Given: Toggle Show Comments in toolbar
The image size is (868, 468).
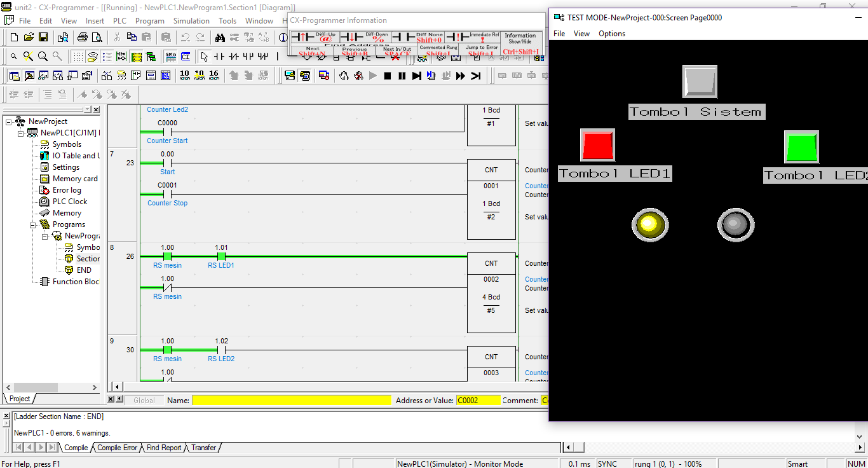Looking at the screenshot, I should (92, 57).
